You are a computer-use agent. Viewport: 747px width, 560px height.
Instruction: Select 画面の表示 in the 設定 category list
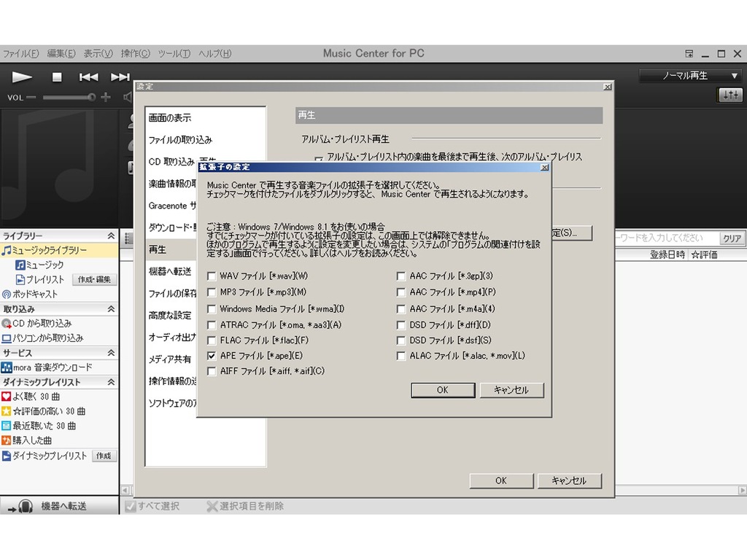(x=169, y=117)
